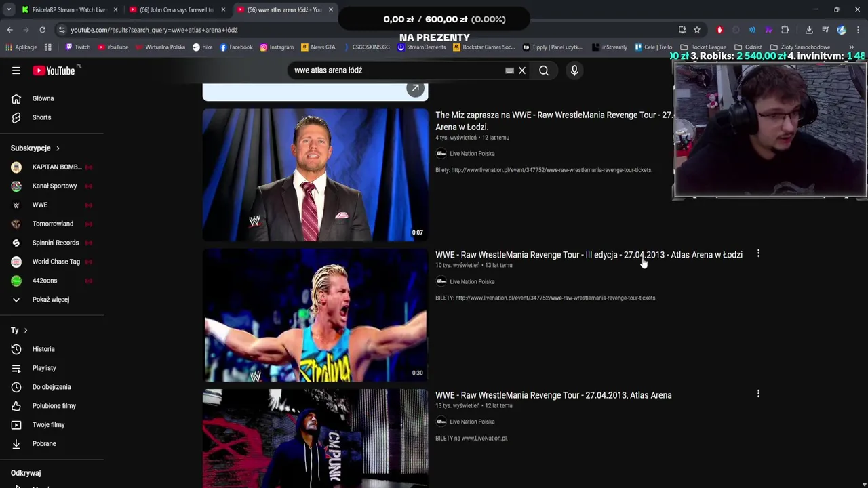The image size is (868, 488).
Task: Click the search magnifier button
Action: click(544, 70)
